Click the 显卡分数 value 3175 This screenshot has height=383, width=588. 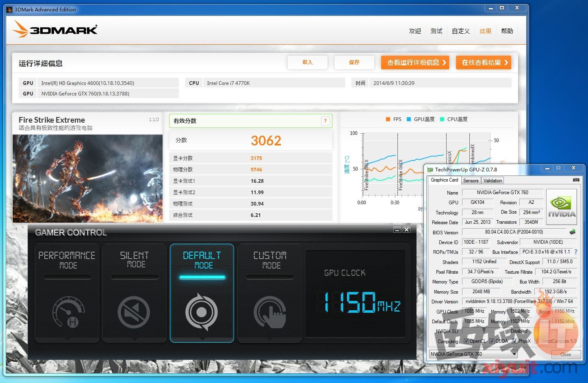pyautogui.click(x=256, y=158)
